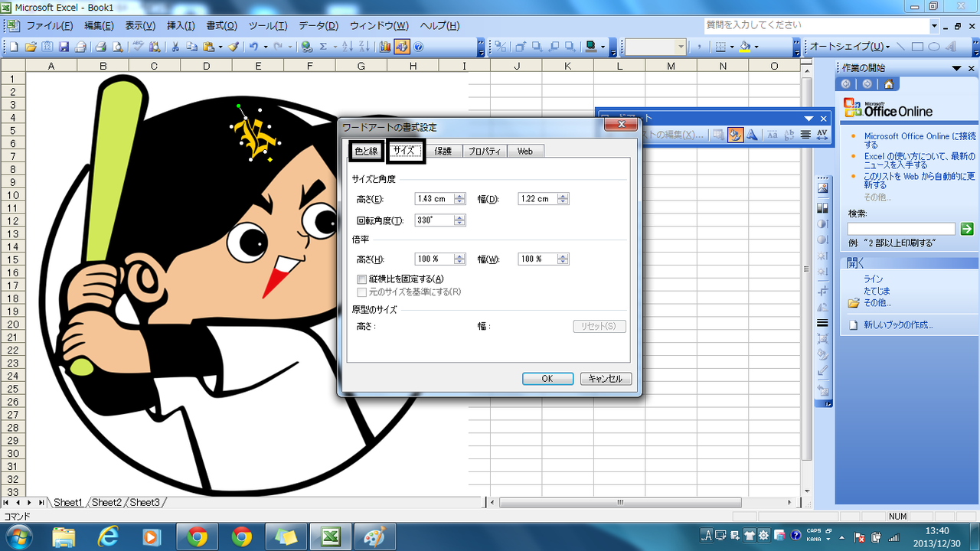Click the green search Go arrow button
980x551 pixels.
[x=967, y=229]
